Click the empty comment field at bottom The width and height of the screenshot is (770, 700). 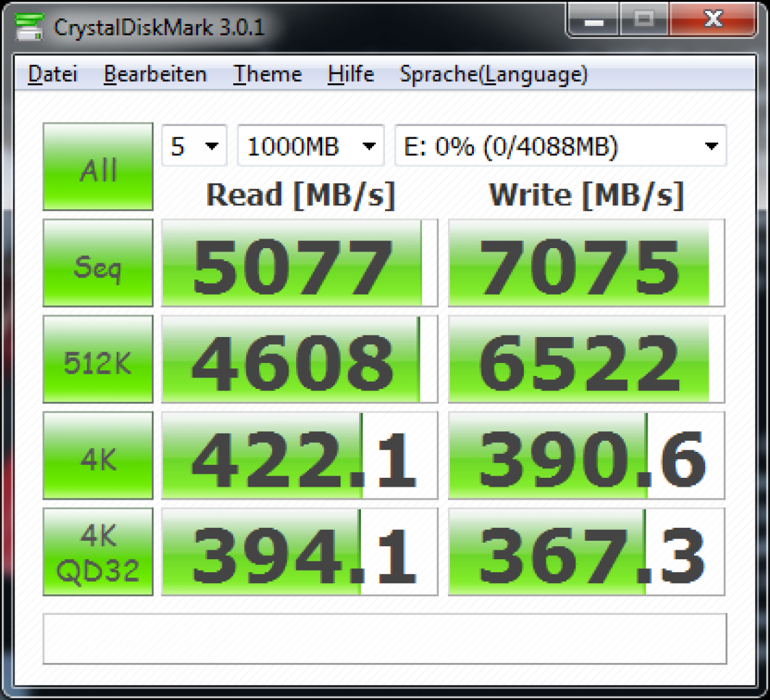[384, 638]
